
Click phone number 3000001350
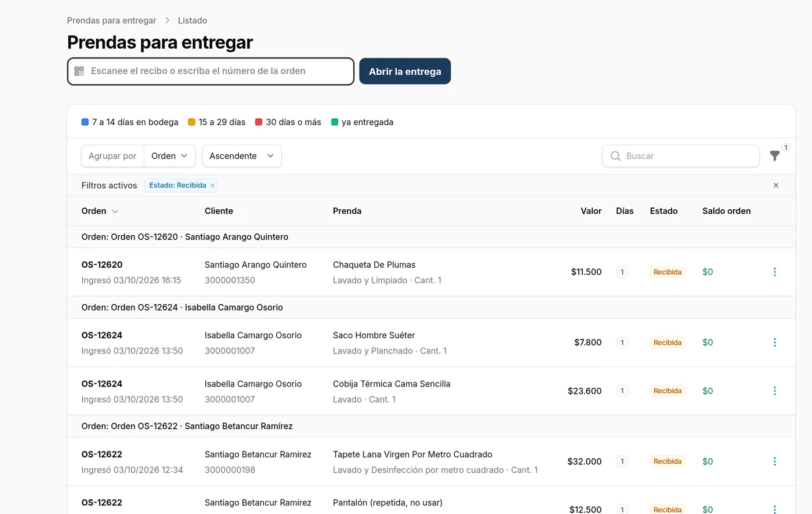[230, 280]
